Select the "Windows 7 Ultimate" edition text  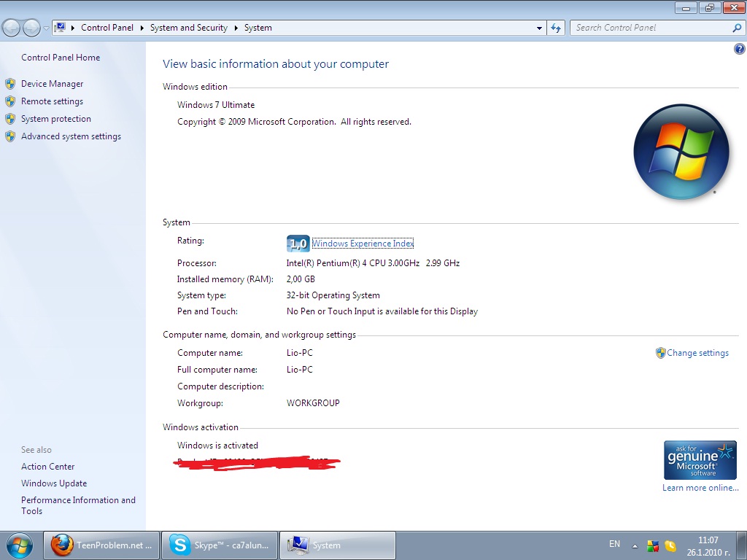pos(216,105)
